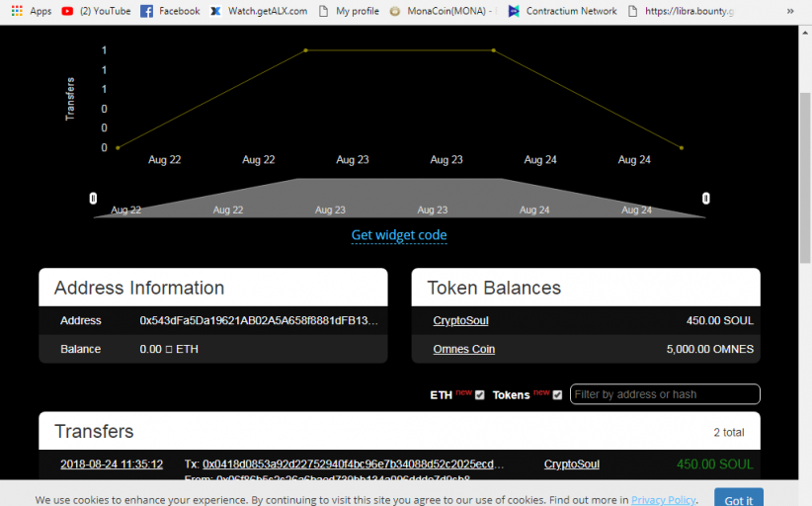
Task: Click the Filter by address or hash field
Action: (665, 394)
